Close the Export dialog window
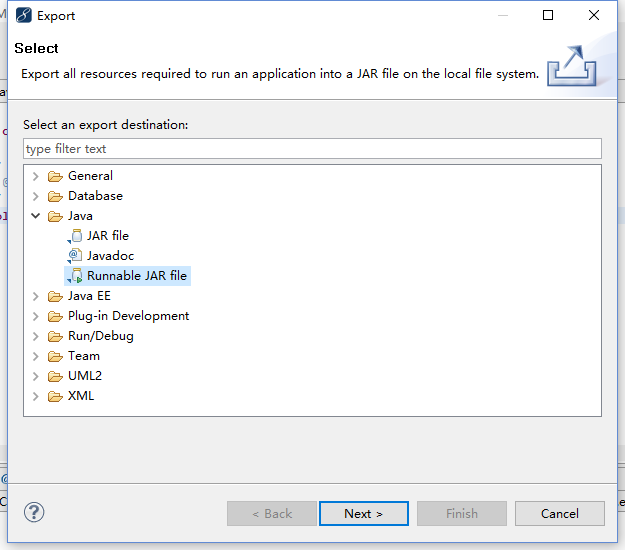The image size is (625, 550). point(594,15)
